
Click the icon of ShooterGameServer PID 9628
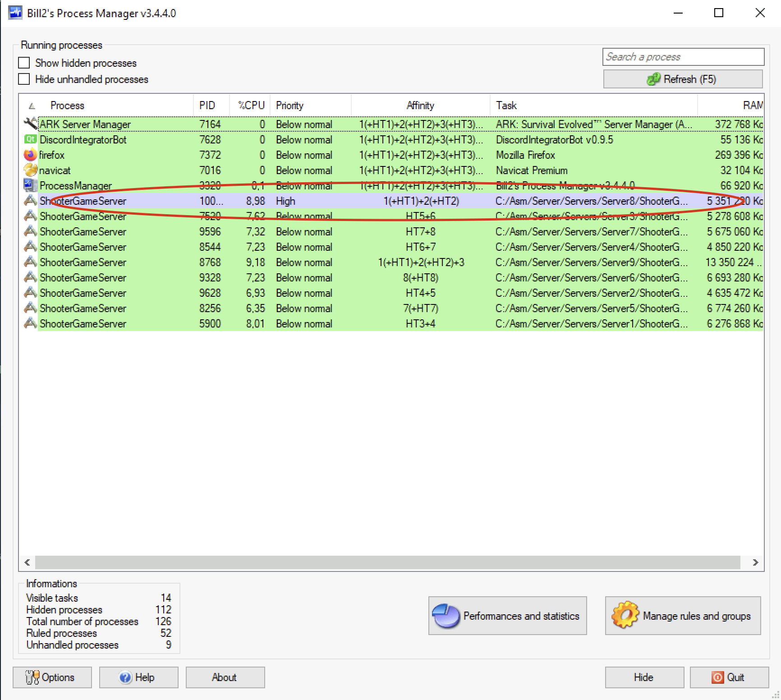30,293
